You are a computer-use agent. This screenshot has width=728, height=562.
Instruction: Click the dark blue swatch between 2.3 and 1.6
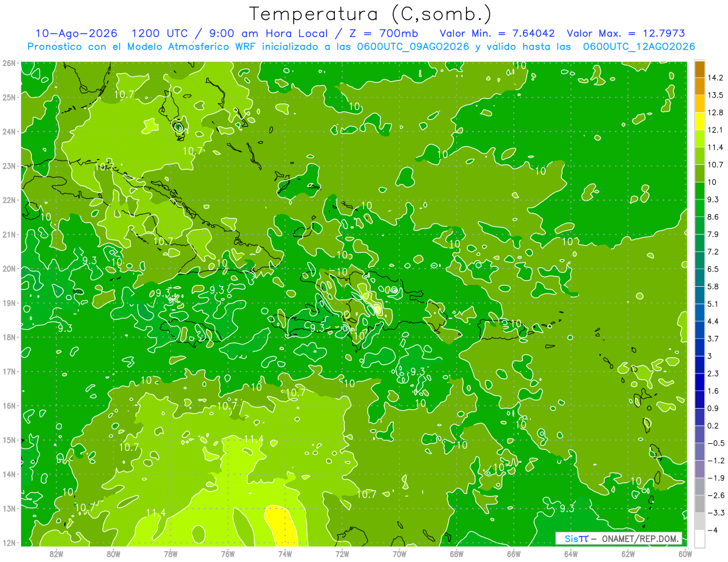699,382
